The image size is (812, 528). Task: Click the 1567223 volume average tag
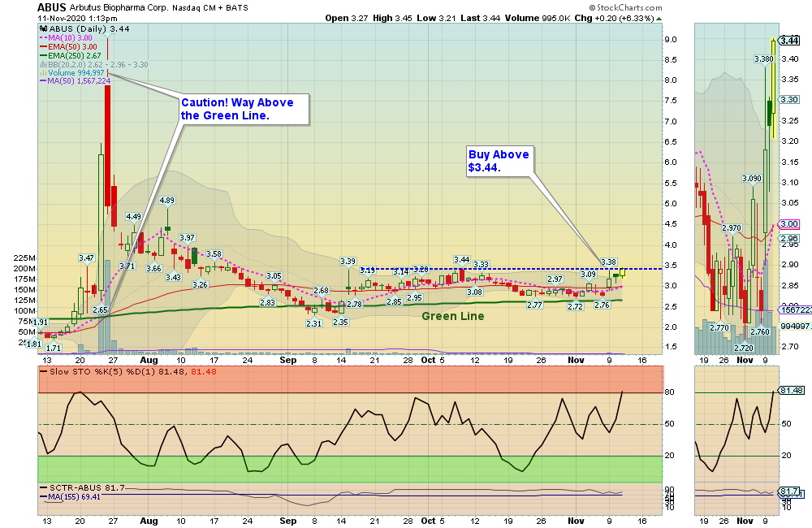coord(796,309)
